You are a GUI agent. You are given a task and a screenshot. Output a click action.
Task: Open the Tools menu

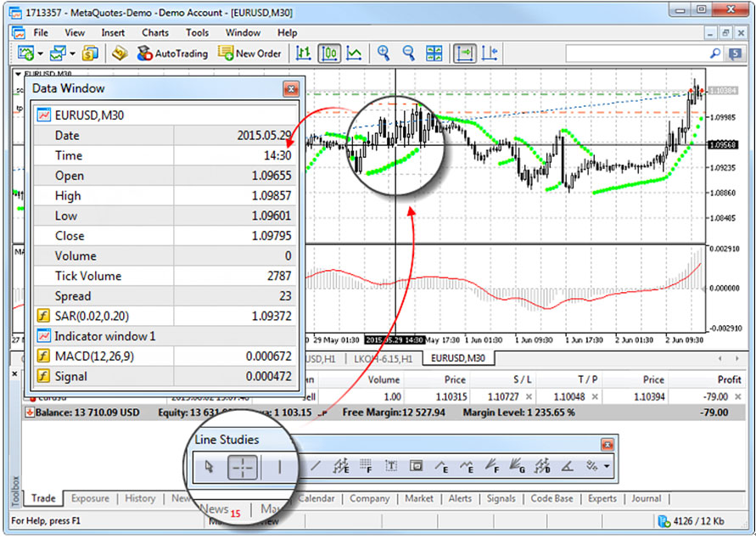pos(197,33)
